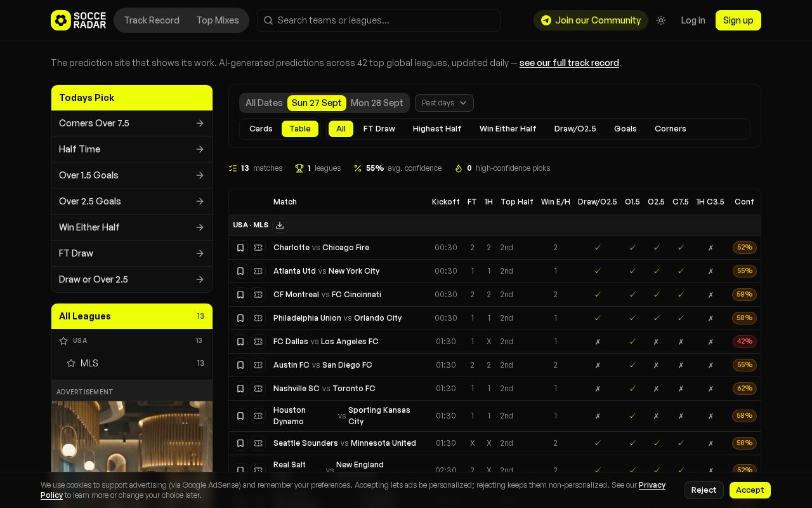Favorite the MLS league with star icon
Image resolution: width=812 pixels, height=508 pixels.
(x=71, y=363)
